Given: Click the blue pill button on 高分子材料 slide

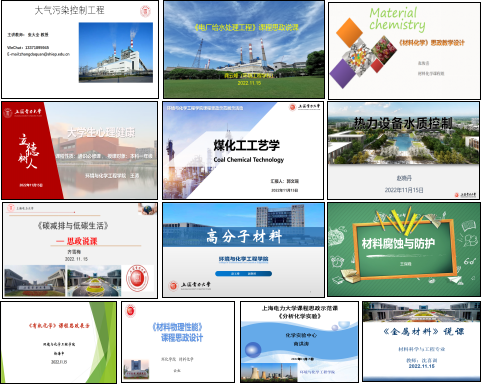Looking at the screenshot, I should pos(243,274).
